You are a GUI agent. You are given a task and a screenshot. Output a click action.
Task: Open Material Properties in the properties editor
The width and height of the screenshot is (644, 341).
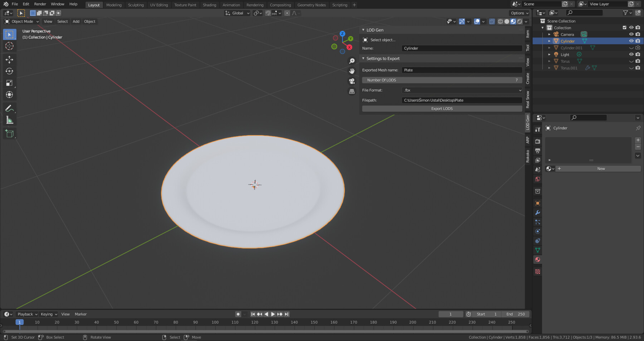[537, 260]
